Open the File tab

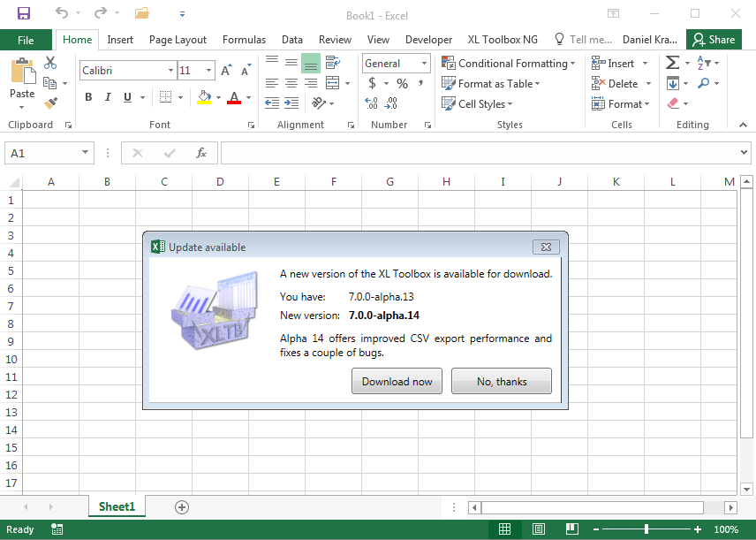coord(26,40)
